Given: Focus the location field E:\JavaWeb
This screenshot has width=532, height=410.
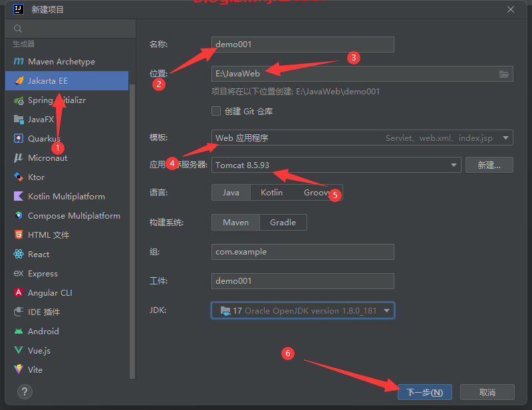Looking at the screenshot, I should coord(362,74).
